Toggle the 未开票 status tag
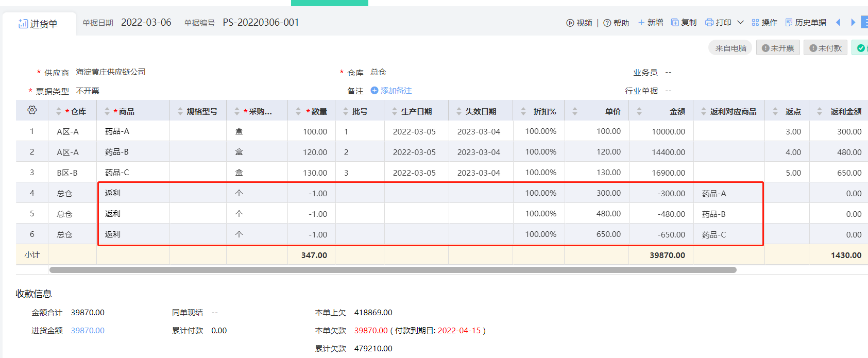 [778, 48]
